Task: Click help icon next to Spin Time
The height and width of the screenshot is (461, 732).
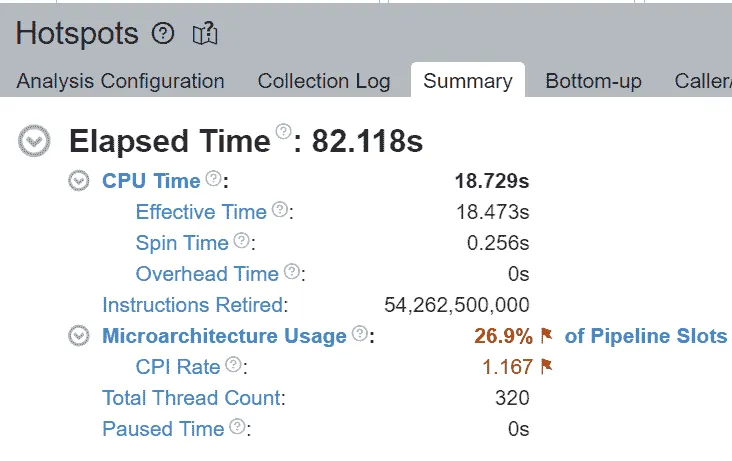Action: pos(241,240)
